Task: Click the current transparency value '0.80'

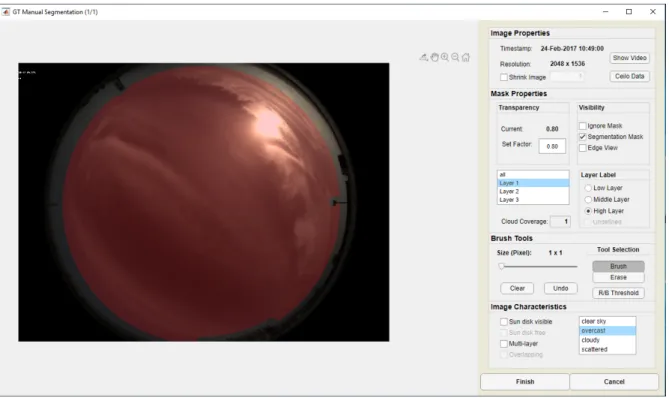Action: click(552, 129)
